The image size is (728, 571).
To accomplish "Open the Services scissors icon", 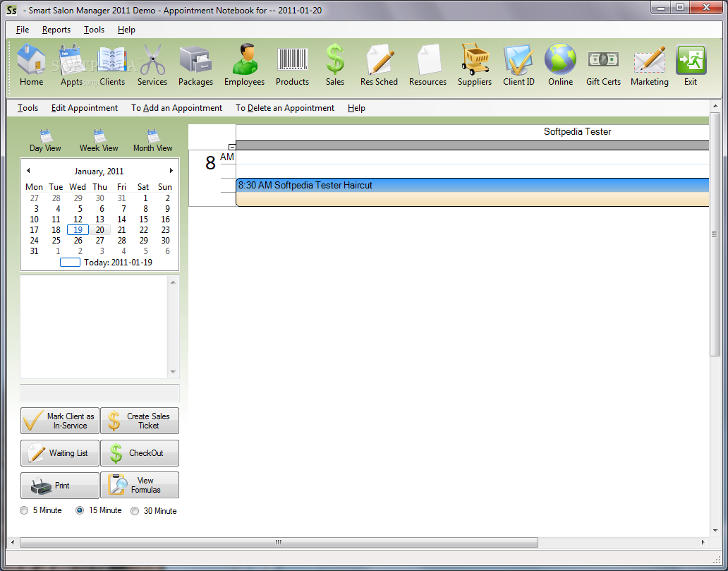I will [152, 65].
